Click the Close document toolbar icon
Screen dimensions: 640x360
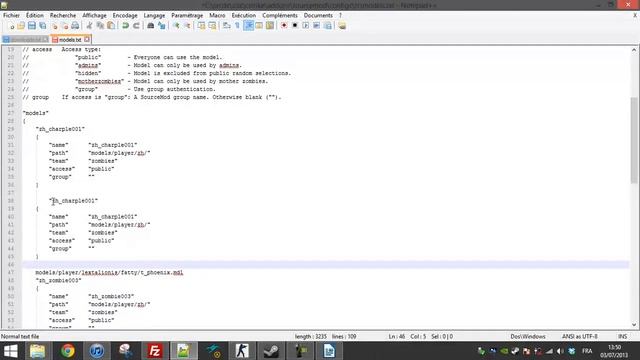point(54,26)
